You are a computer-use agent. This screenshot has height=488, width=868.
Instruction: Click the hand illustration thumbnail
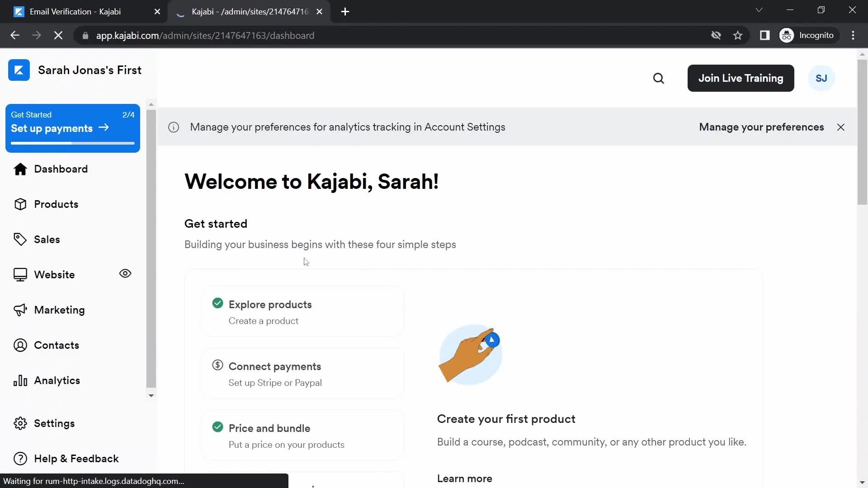(470, 354)
